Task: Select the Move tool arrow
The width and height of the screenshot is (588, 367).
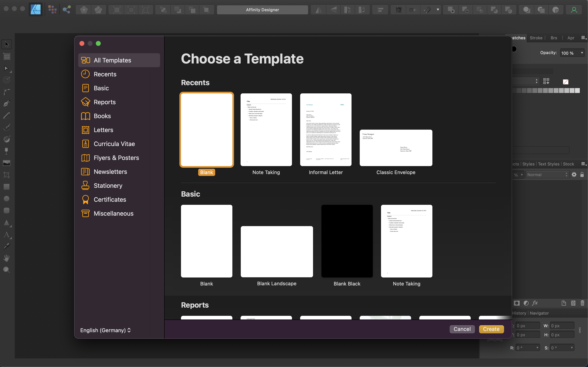Action: pos(7,44)
